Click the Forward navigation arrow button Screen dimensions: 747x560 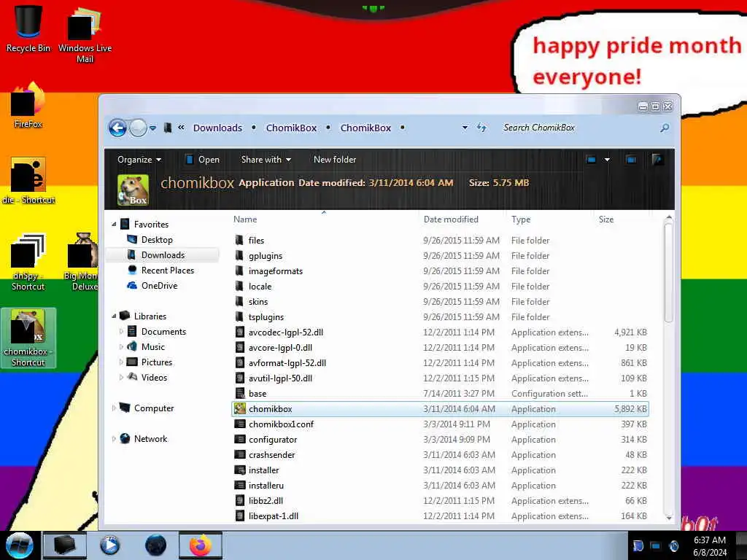(138, 128)
